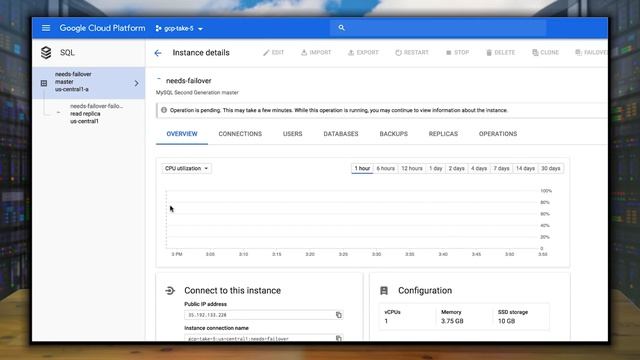Viewport: 640px width, 360px height.
Task: Click the Edit button
Action: [x=273, y=53]
